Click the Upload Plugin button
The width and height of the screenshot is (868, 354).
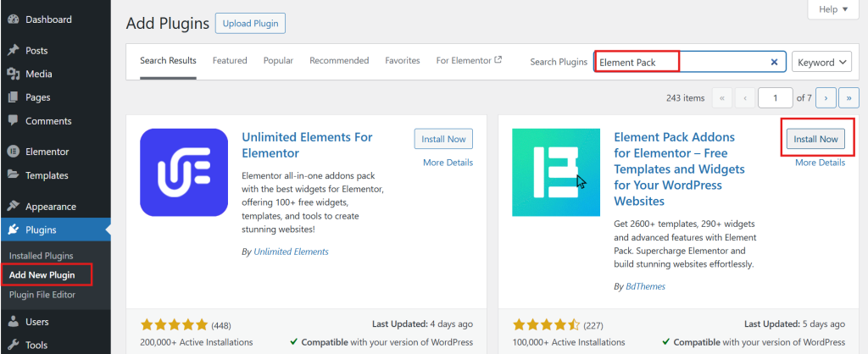[251, 24]
